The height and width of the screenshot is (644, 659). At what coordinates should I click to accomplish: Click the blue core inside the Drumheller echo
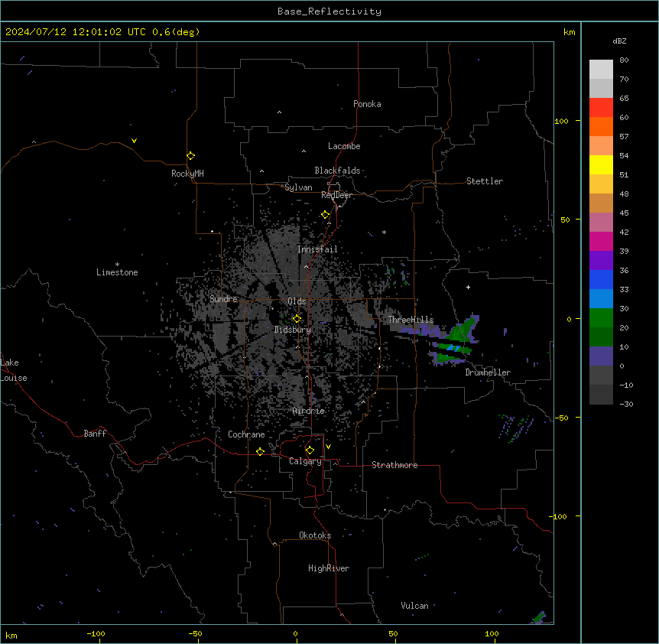coord(453,348)
